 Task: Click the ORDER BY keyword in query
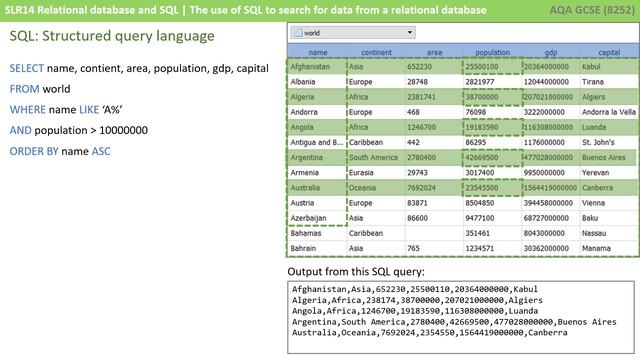pyautogui.click(x=34, y=151)
